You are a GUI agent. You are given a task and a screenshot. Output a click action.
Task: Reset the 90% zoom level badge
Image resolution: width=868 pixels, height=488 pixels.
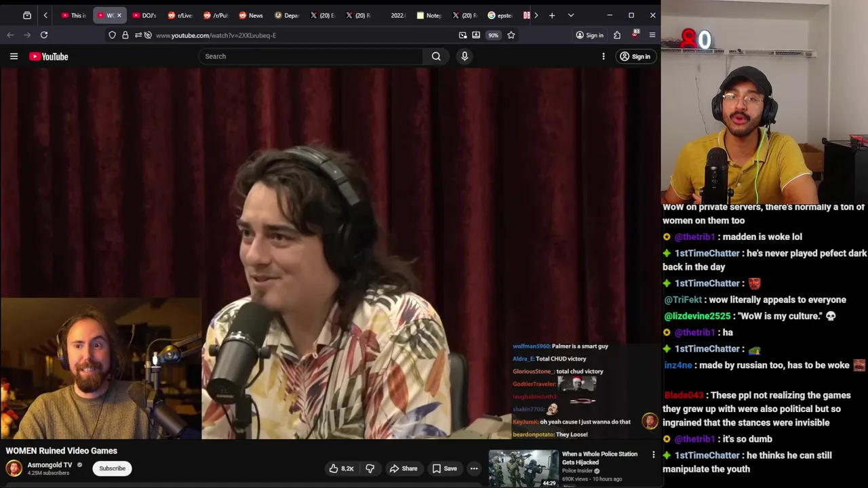(x=493, y=35)
